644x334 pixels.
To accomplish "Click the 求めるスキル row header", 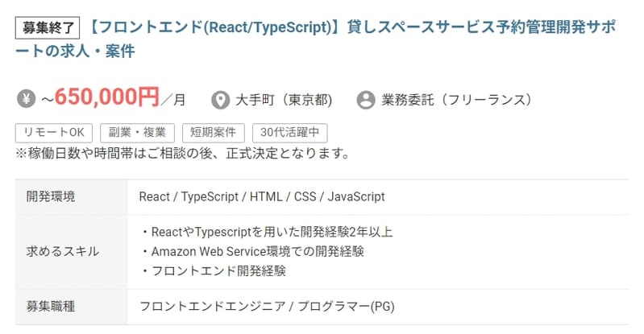I will click(63, 251).
